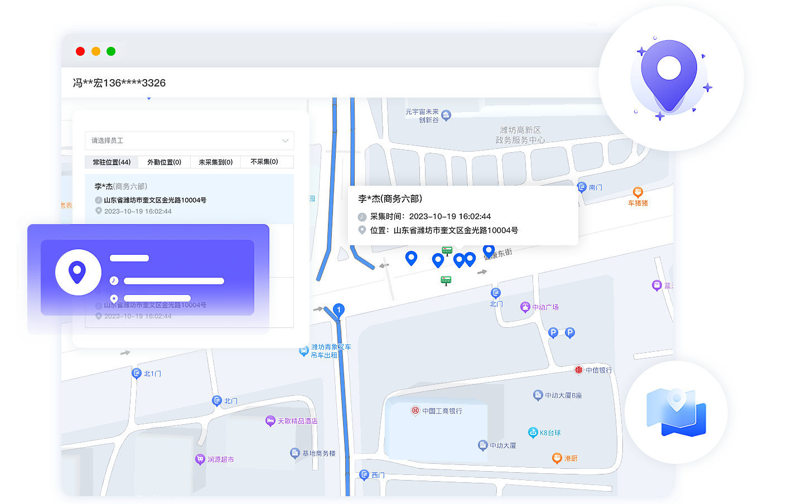Click the 天歌精品酒店 hotel marker
812x504 pixels.
(270, 420)
